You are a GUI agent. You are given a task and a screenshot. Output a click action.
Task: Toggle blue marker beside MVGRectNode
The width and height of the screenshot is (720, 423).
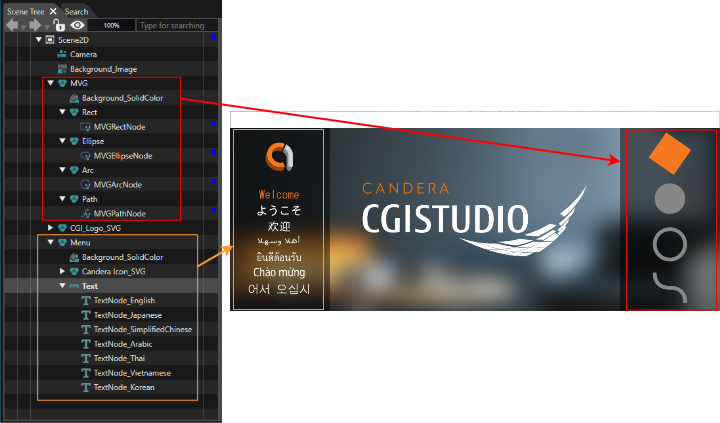pos(214,124)
